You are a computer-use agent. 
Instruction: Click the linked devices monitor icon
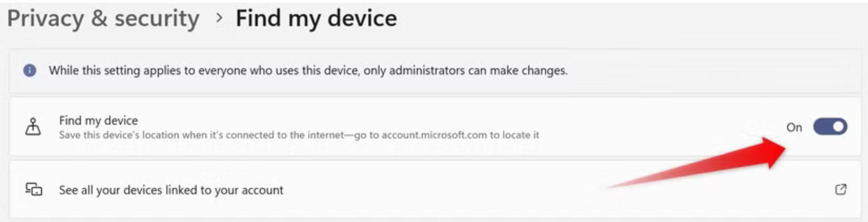(33, 189)
